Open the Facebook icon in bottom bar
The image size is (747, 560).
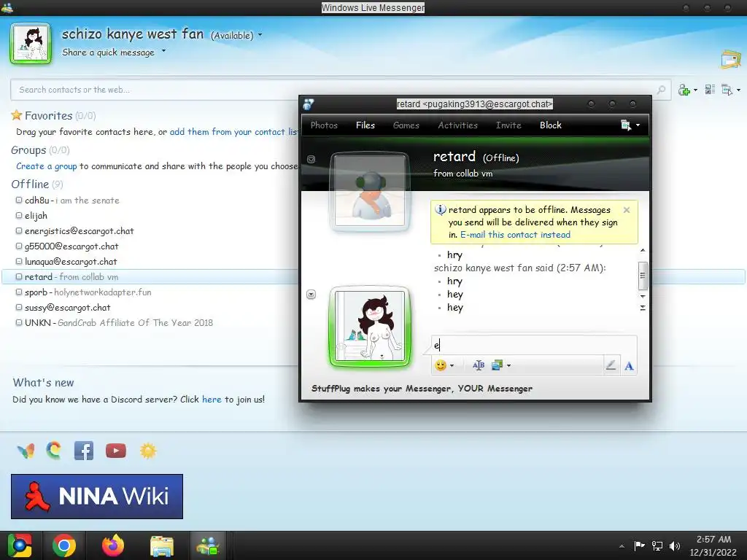(x=84, y=451)
